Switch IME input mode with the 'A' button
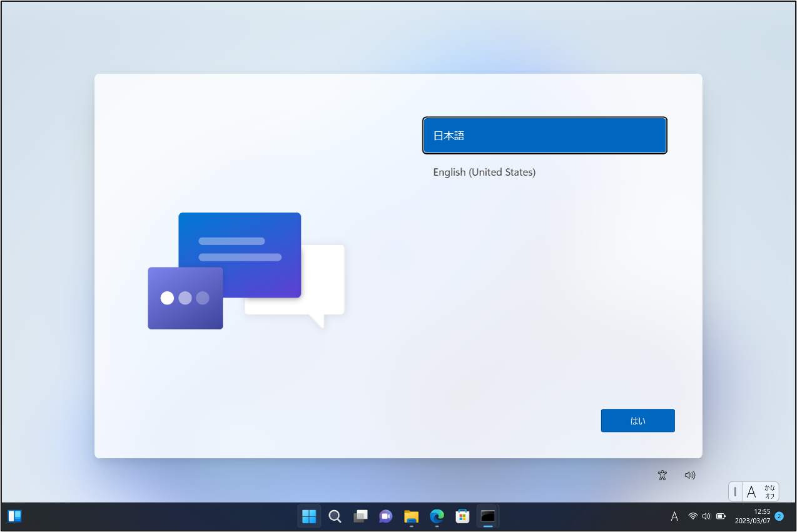Image resolution: width=797 pixels, height=532 pixels. coord(750,491)
